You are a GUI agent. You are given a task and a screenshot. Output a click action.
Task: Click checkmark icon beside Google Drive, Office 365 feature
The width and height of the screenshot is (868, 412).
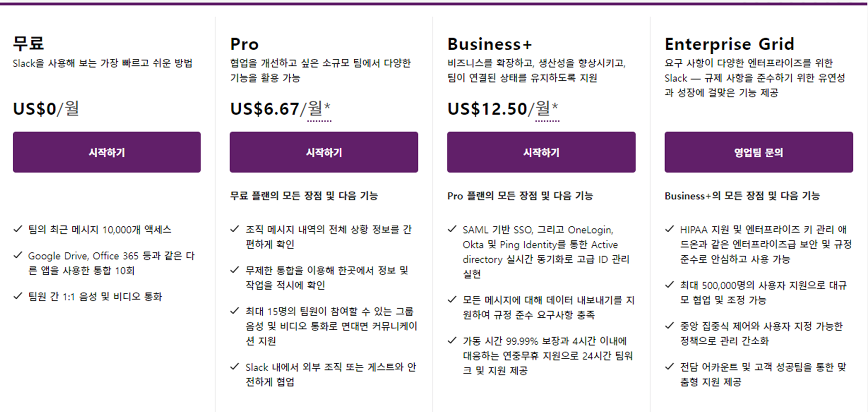pyautogui.click(x=18, y=255)
